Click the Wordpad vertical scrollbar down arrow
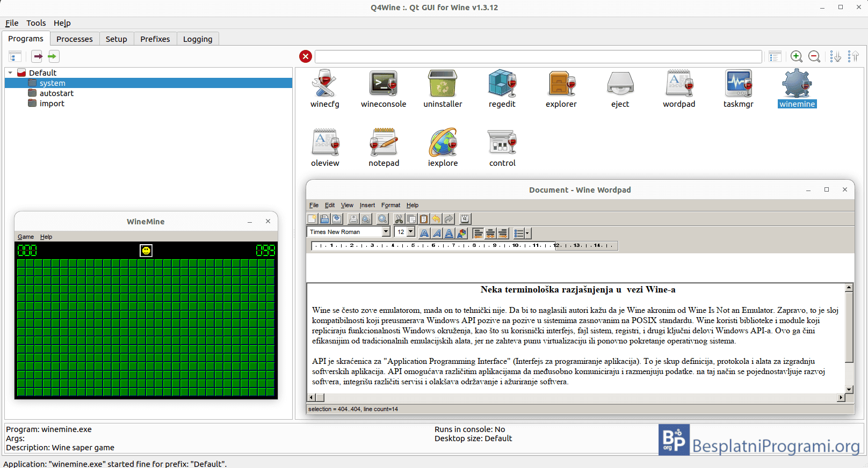Screen dimensions: 868x468 (849, 389)
